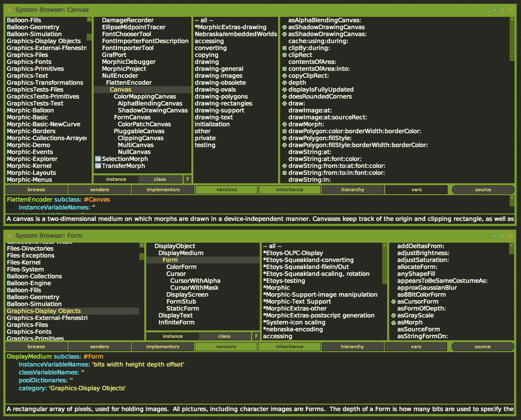
Task: Open the source menu in Form browser
Action: pyautogui.click(x=483, y=347)
